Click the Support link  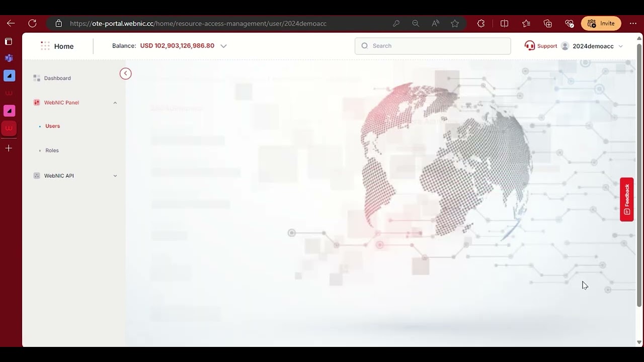pyautogui.click(x=547, y=46)
